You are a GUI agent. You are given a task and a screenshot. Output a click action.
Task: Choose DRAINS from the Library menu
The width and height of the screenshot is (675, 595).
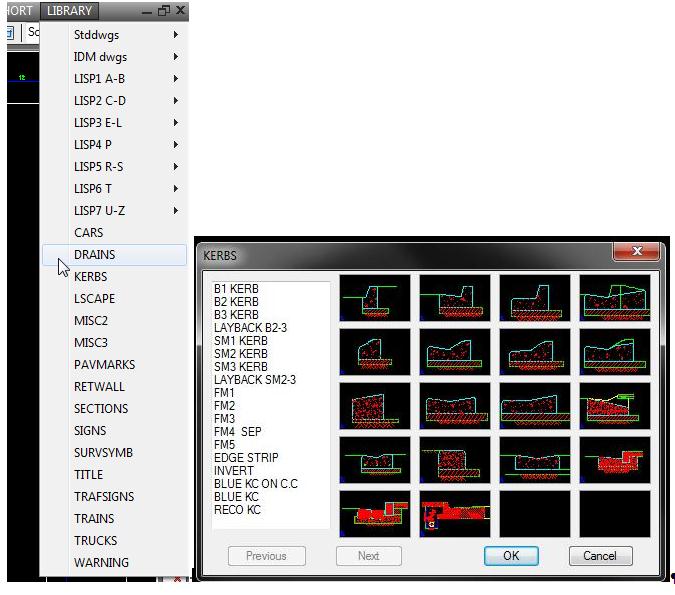tap(115, 254)
